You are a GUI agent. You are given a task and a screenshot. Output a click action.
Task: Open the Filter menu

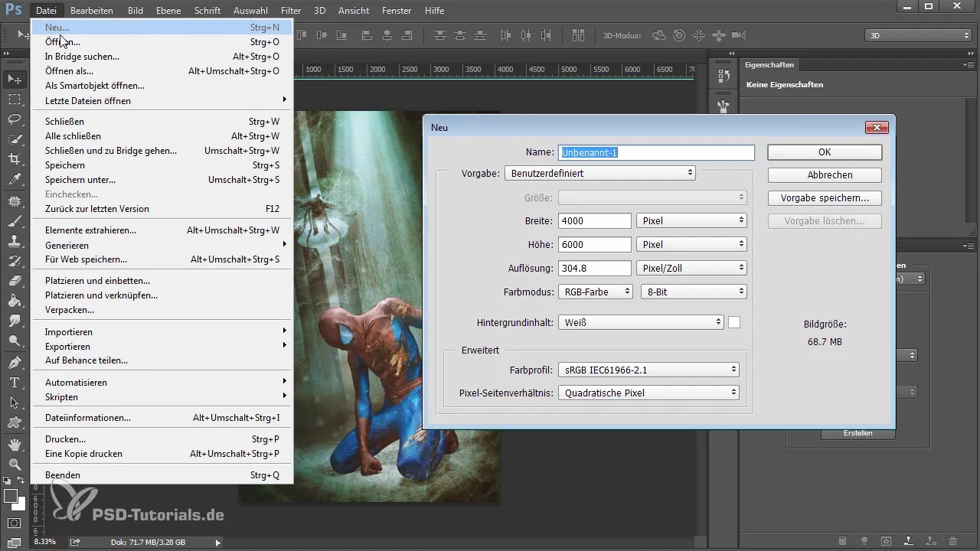290,11
